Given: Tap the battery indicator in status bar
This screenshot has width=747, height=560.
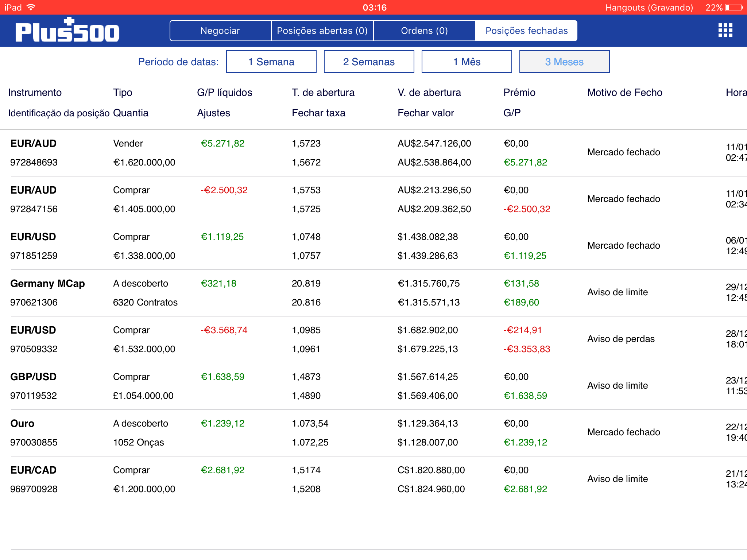Looking at the screenshot, I should point(734,7).
